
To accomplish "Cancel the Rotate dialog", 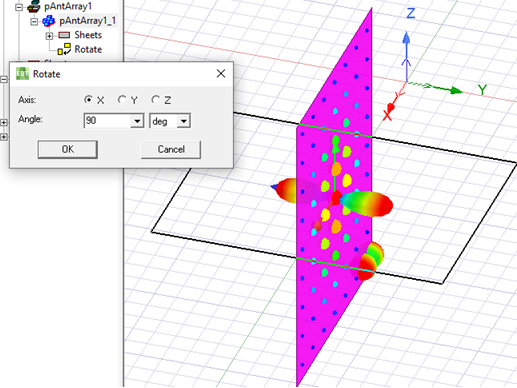I will pos(171,149).
